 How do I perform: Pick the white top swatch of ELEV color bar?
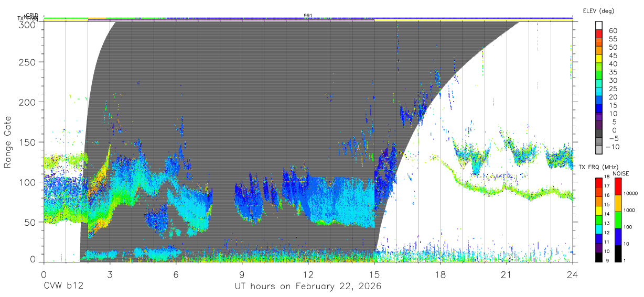[599, 25]
